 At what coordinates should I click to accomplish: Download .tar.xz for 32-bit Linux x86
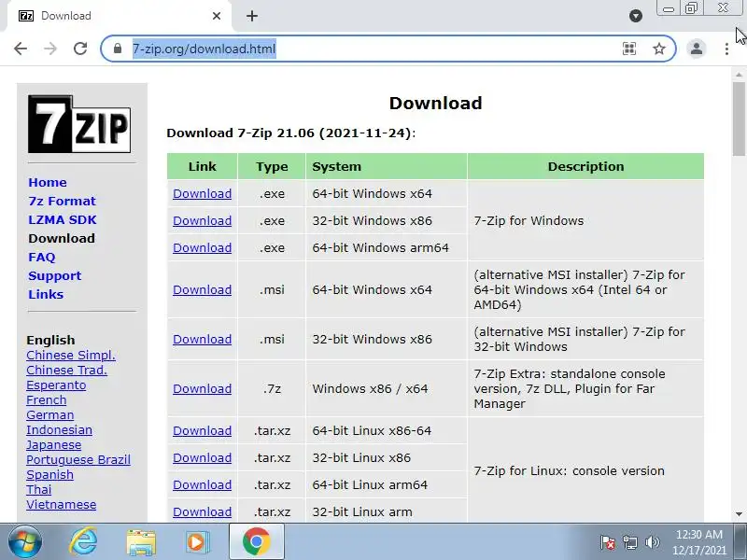pyautogui.click(x=202, y=458)
